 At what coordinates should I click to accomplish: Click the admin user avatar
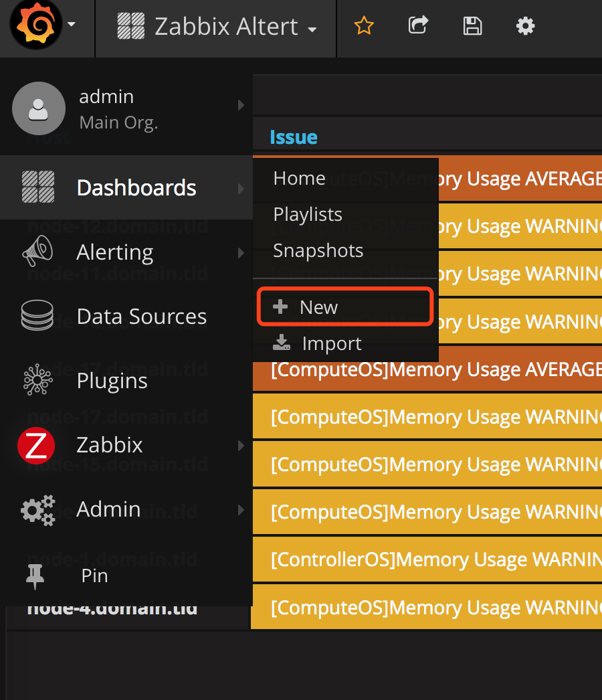pos(39,108)
